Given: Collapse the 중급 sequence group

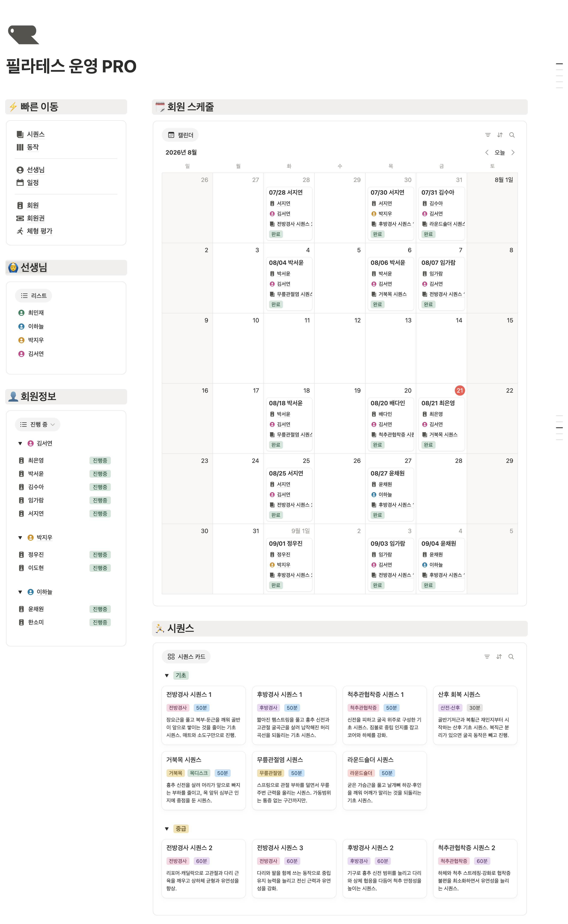Looking at the screenshot, I should 167,829.
